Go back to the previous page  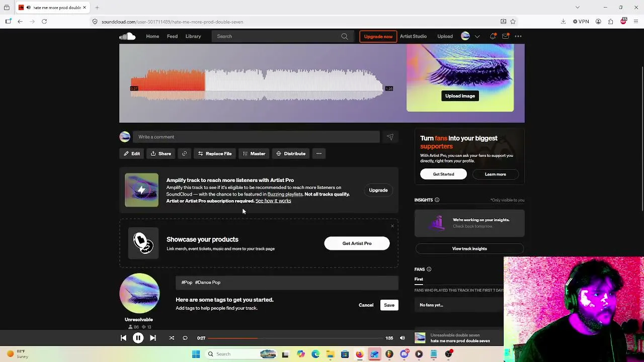coord(20,22)
